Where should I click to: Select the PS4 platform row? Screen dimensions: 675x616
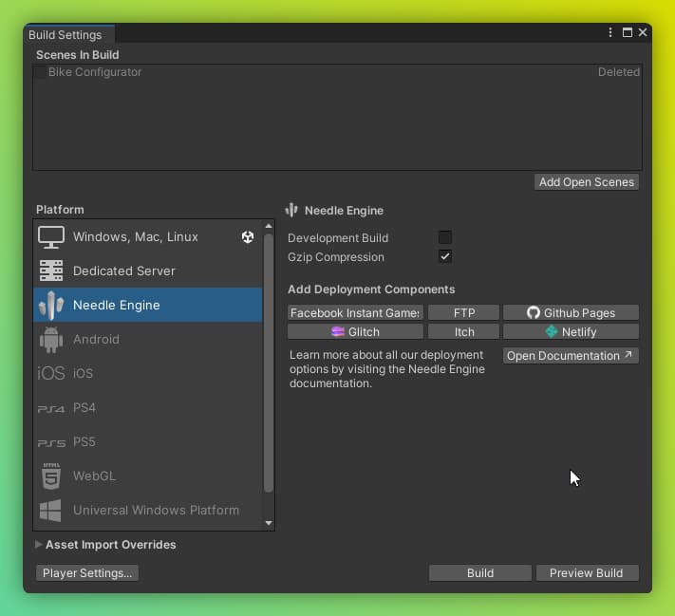pos(148,407)
